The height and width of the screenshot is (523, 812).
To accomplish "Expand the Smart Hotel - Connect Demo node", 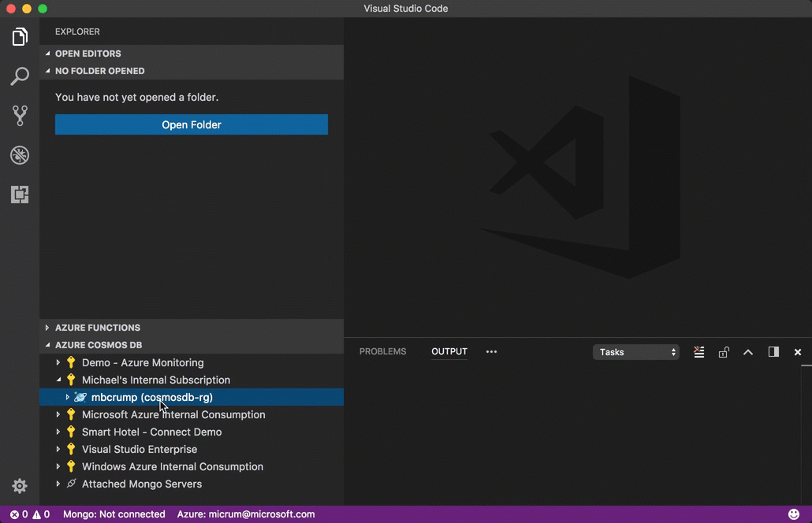I will 58,432.
